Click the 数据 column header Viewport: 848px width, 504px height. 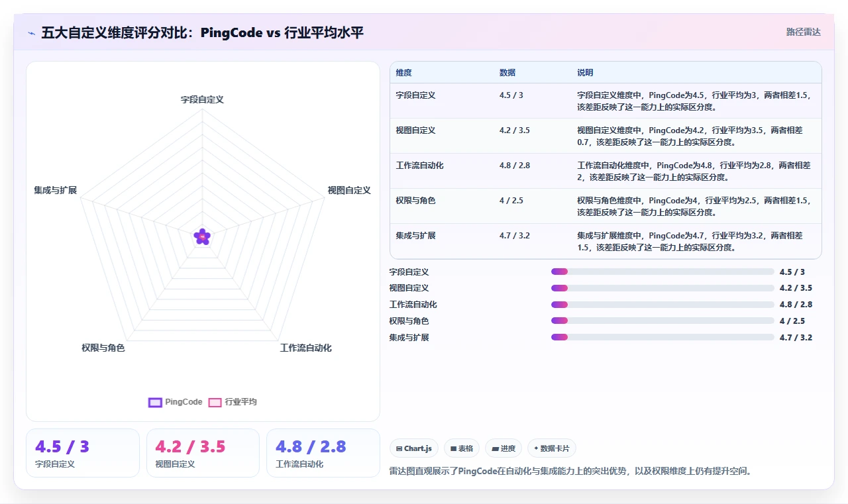pyautogui.click(x=507, y=73)
